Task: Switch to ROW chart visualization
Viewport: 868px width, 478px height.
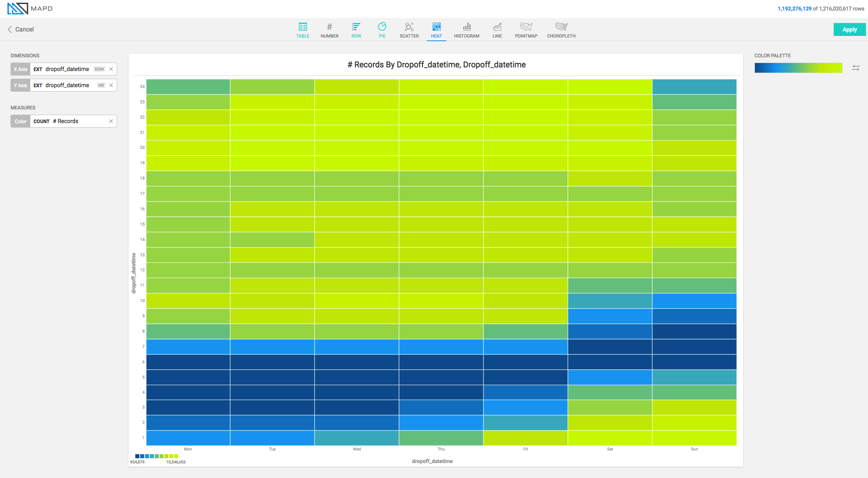Action: coord(355,29)
